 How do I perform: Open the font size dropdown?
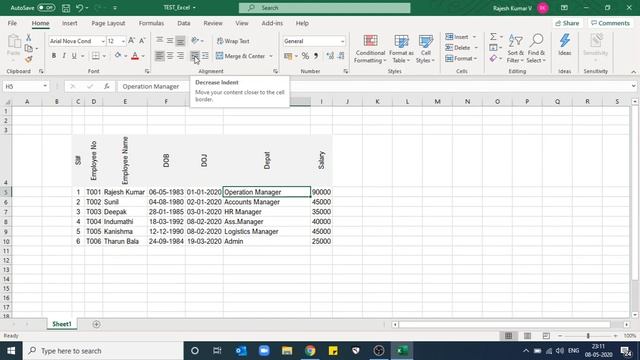[x=123, y=41]
